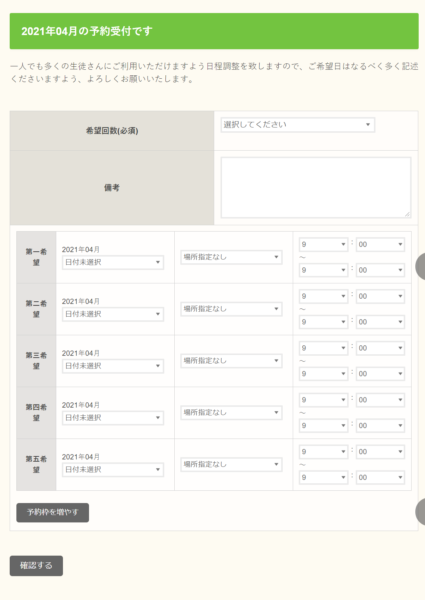Viewport: 425px width, 600px height.
Task: Open 第五希望 end minute dropdown
Action: click(x=380, y=478)
